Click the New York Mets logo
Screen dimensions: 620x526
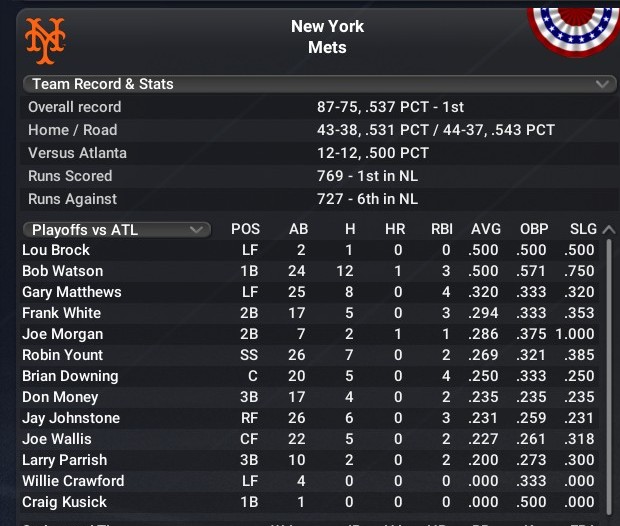[45, 37]
